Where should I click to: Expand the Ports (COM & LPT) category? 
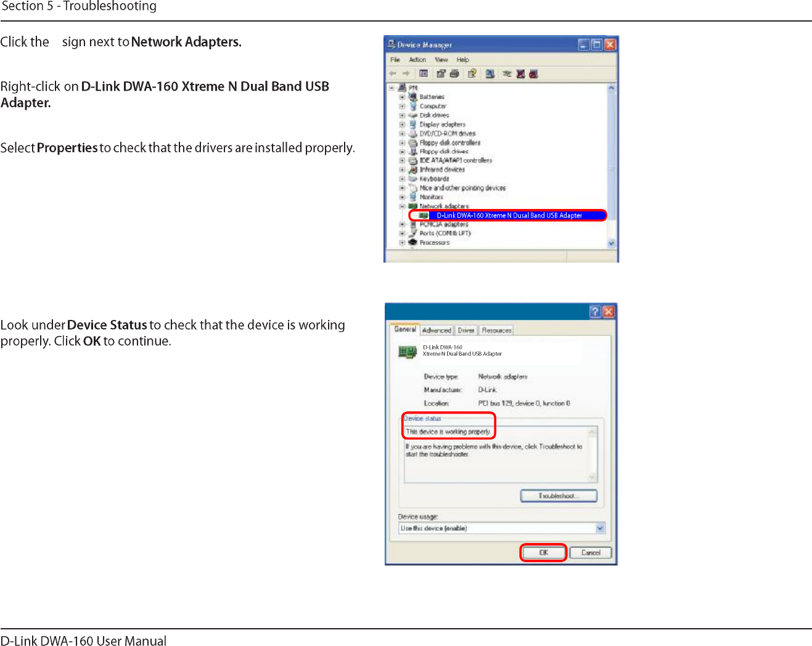click(402, 234)
